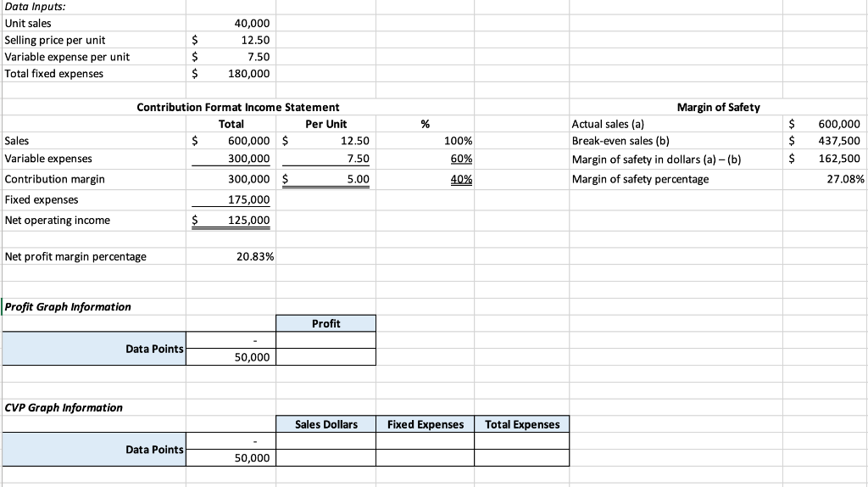
Task: Click the Contribution margin total 300,000
Action: [x=248, y=179]
